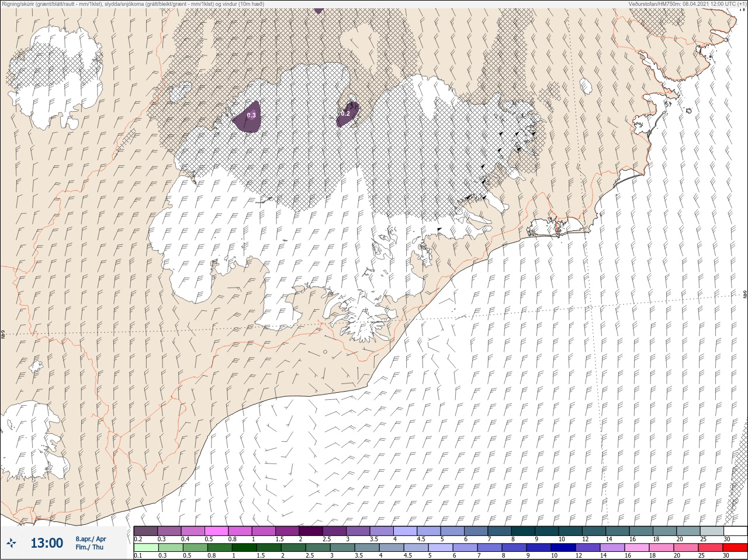Click the Veðurstofan logo icon beside 13:00
This screenshot has height=560, width=748.
pos(11,543)
